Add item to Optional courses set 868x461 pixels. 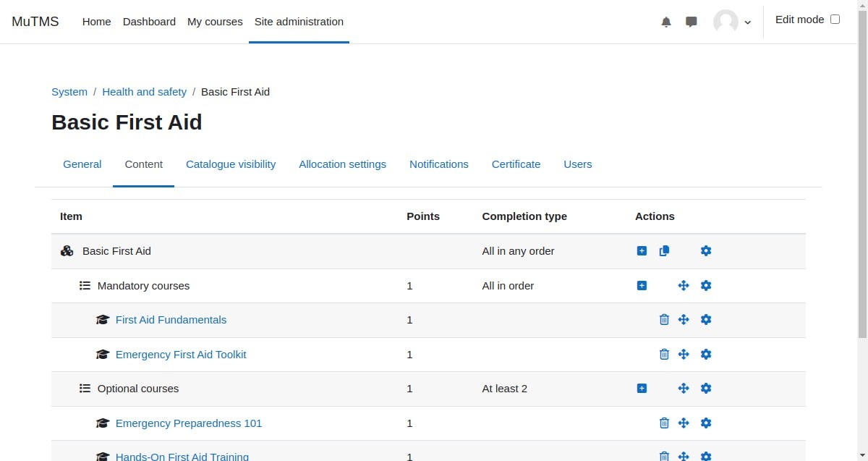point(642,389)
